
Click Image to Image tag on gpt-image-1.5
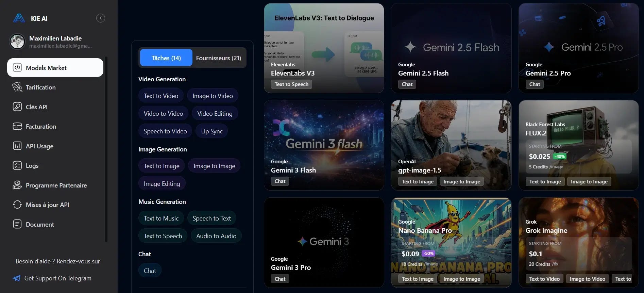pyautogui.click(x=462, y=181)
